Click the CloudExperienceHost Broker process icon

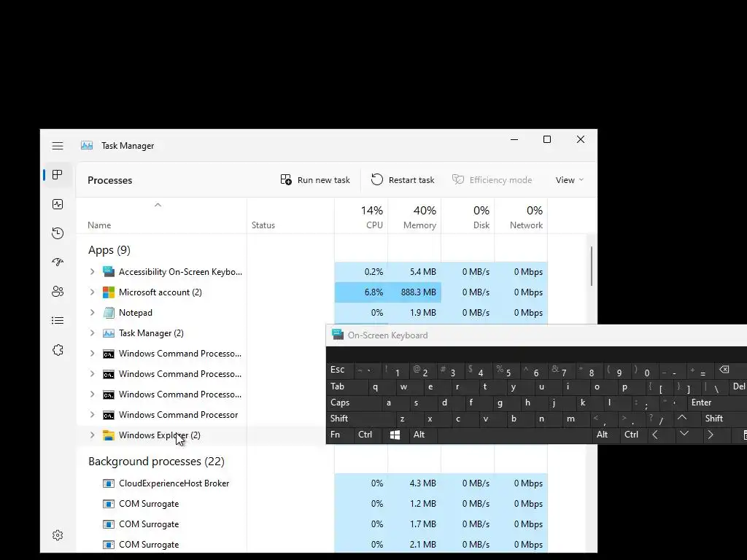[x=109, y=483]
